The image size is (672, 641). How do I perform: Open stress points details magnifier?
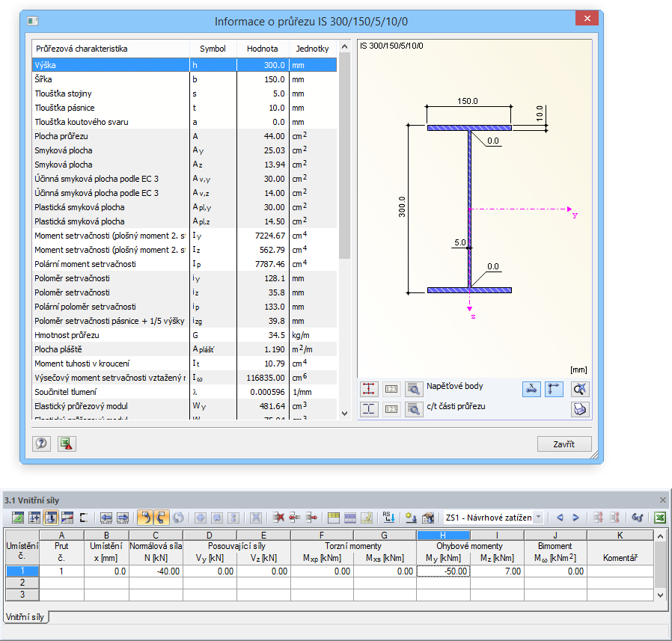[x=414, y=388]
